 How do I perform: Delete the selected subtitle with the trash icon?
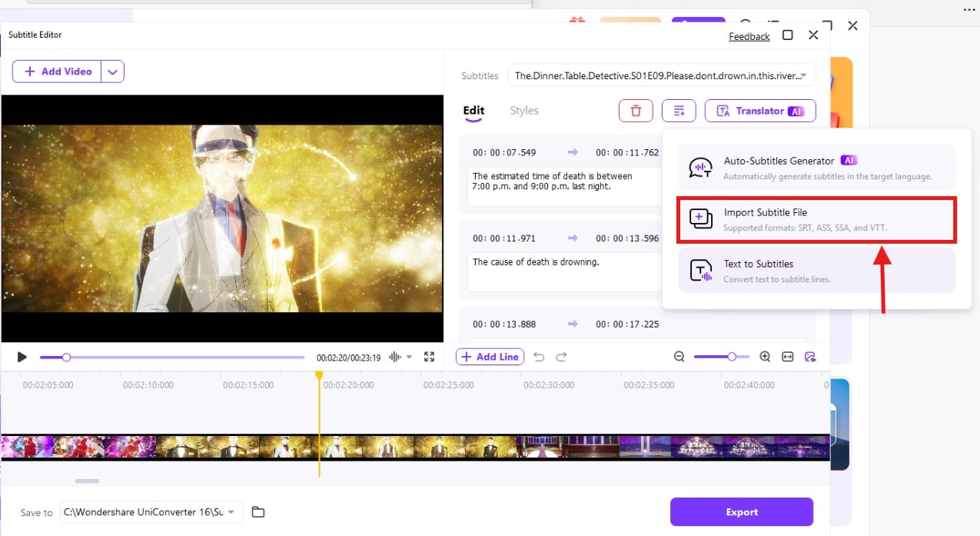(x=636, y=111)
